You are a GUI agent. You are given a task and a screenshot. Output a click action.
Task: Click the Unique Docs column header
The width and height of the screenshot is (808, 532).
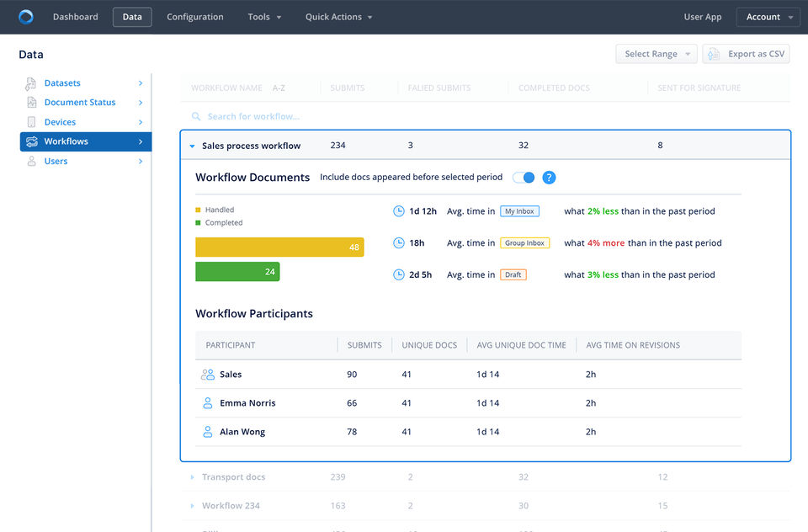(429, 345)
